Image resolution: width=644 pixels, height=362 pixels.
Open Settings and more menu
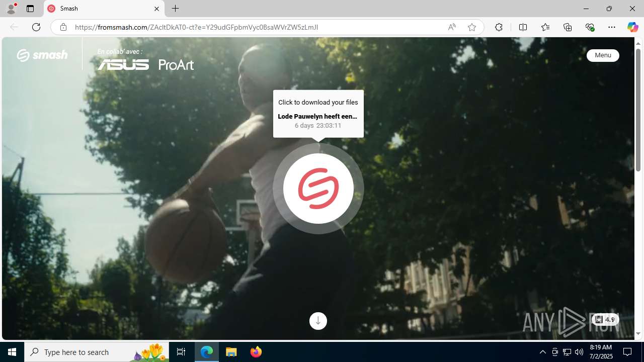612,27
